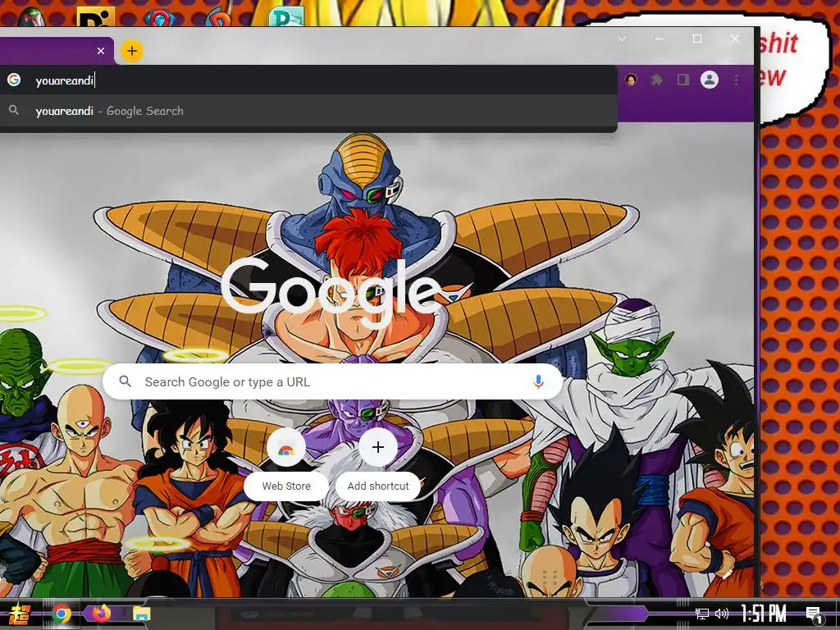The width and height of the screenshot is (840, 630).
Task: Maximize the Chrome window
Action: coord(697,39)
